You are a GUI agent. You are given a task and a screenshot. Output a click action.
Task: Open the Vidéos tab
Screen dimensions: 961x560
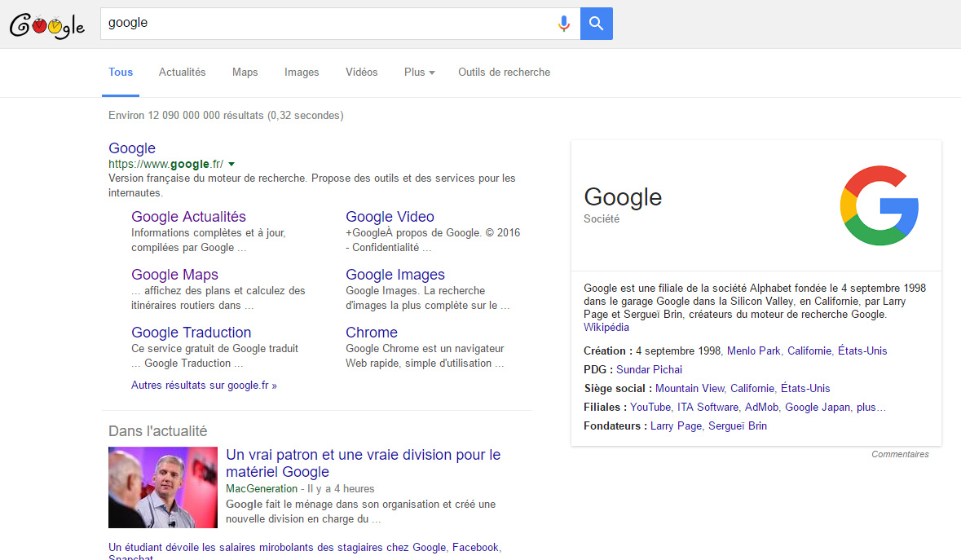click(362, 73)
